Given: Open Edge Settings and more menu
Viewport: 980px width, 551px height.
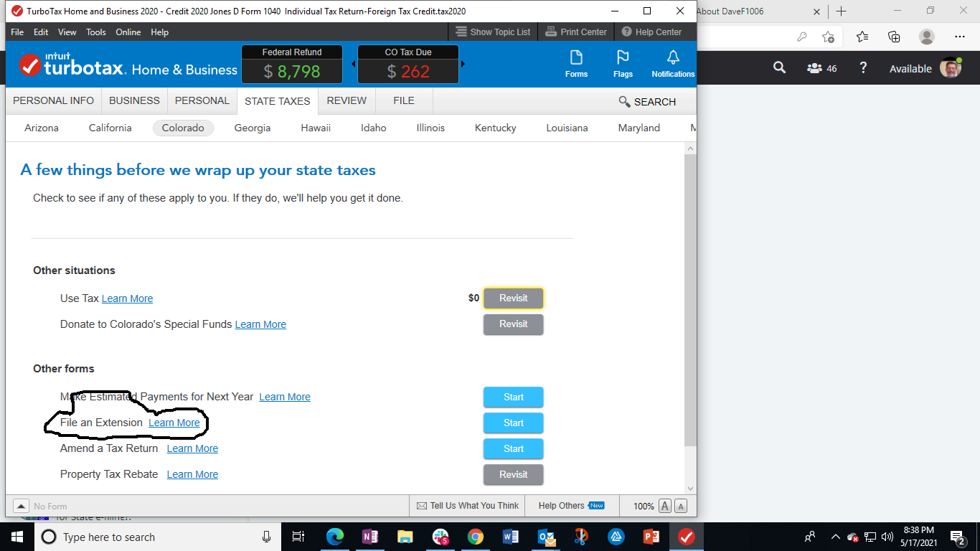Looking at the screenshot, I should pos(960,37).
